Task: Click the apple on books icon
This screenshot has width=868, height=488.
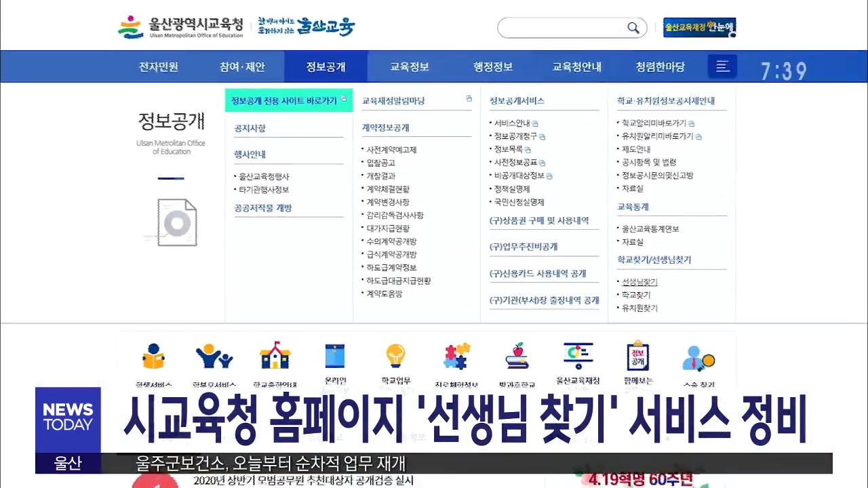Action: [517, 356]
